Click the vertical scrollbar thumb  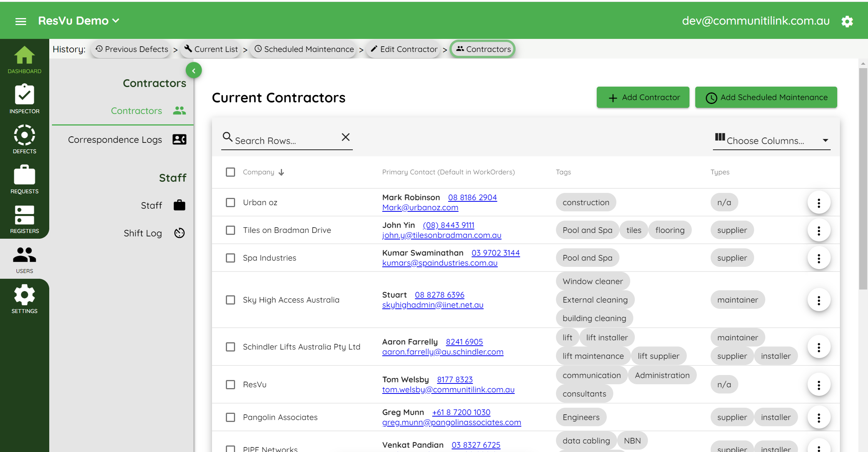pyautogui.click(x=863, y=179)
